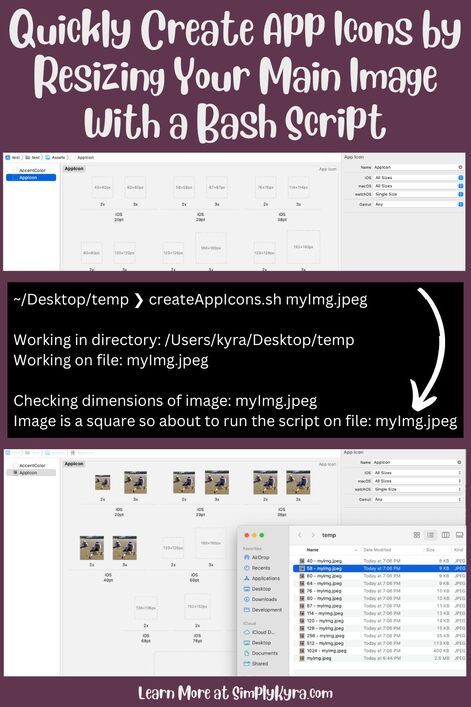
Task: Sort Finder list by Date Modified column
Action: tap(377, 550)
